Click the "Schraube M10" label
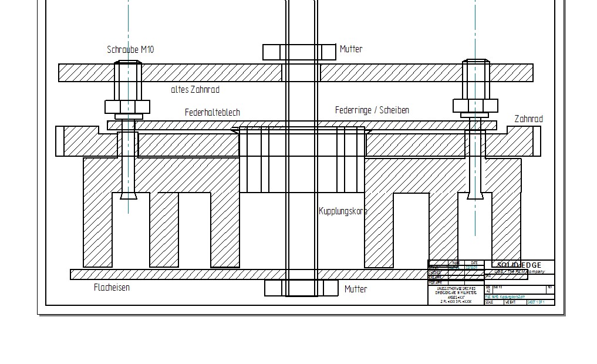The width and height of the screenshot is (597, 364). [x=130, y=49]
